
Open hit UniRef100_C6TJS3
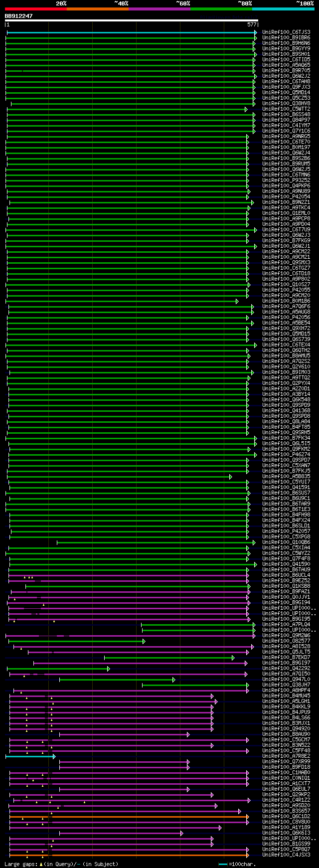[286, 32]
